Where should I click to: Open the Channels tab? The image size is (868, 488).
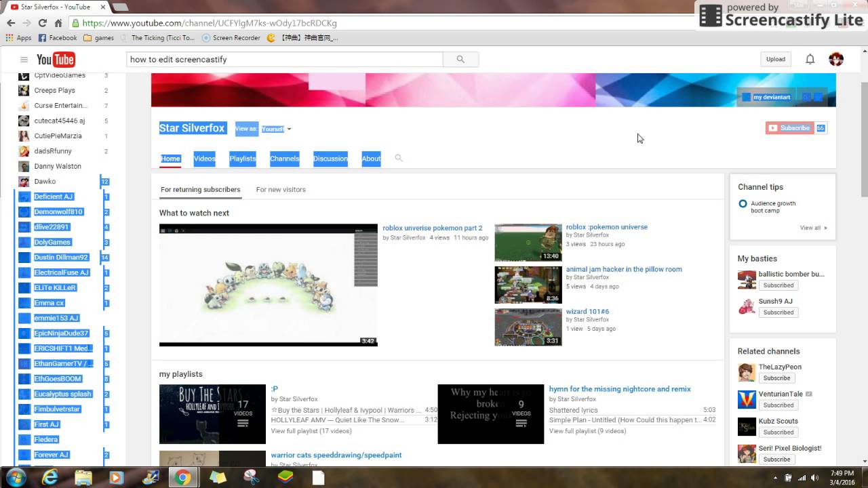coord(284,159)
